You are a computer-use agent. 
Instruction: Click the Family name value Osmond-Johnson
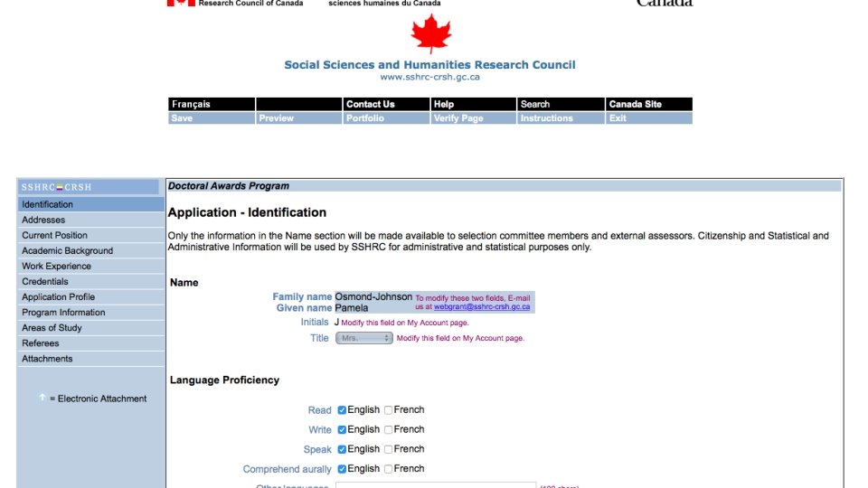point(373,296)
